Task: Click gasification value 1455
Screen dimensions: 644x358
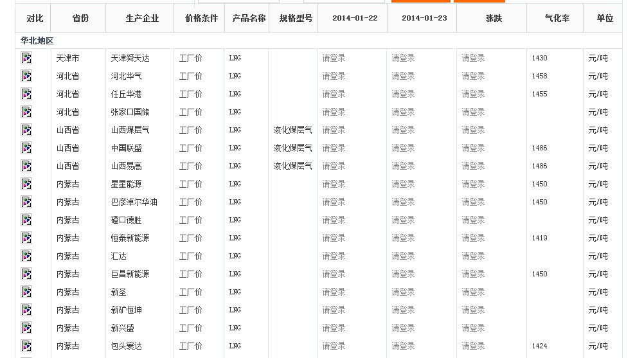Action: tap(539, 94)
